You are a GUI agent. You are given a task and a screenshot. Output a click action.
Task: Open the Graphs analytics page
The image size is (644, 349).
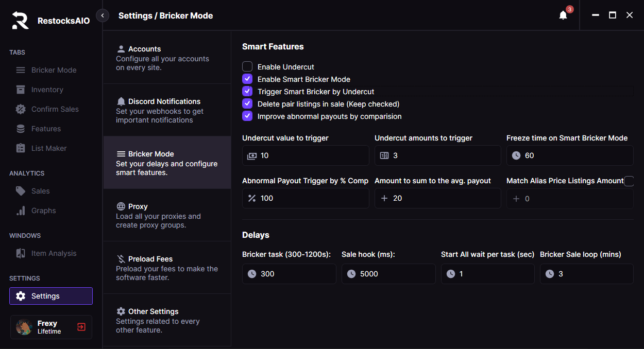pos(43,211)
